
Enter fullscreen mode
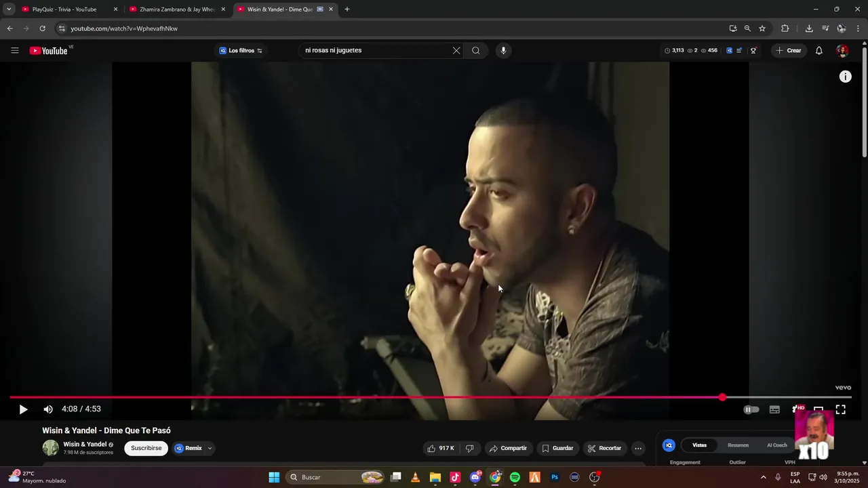point(841,409)
